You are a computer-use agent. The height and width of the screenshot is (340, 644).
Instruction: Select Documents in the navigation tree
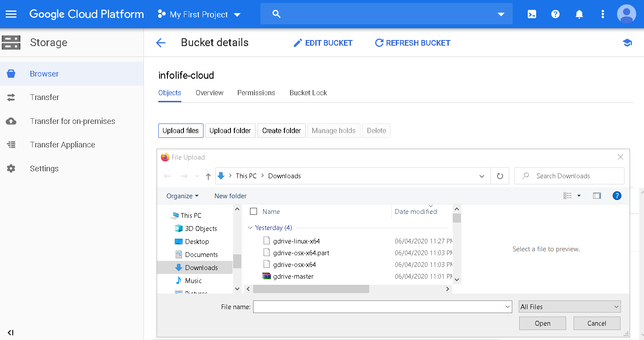(x=201, y=254)
